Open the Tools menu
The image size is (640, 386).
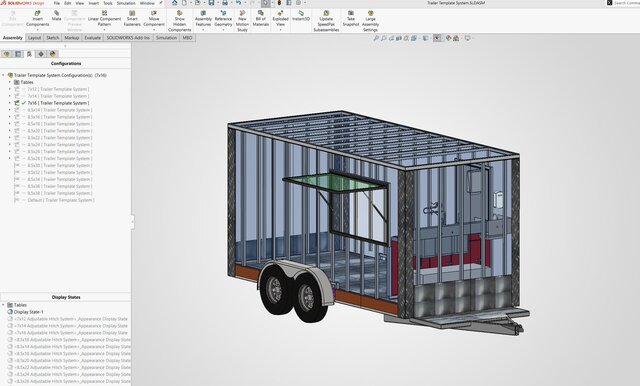pyautogui.click(x=108, y=3)
